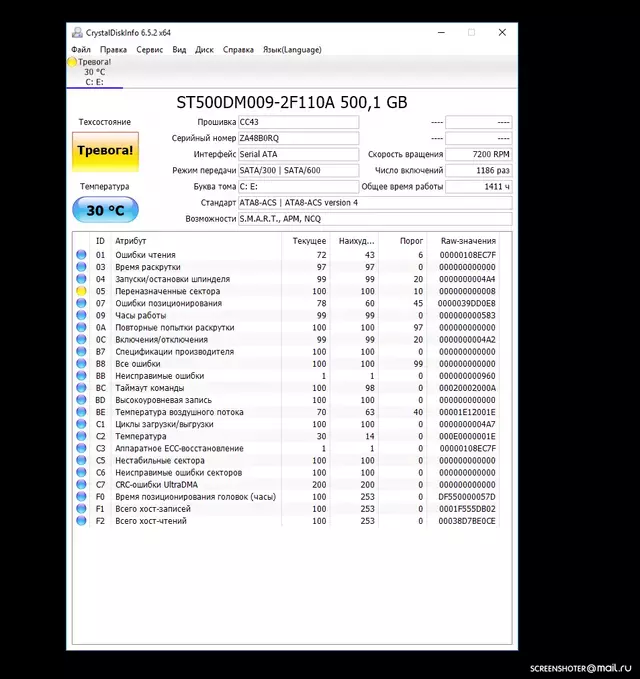
Task: Click the blue status icon for B8 Все ошибки
Action: [x=81, y=364]
